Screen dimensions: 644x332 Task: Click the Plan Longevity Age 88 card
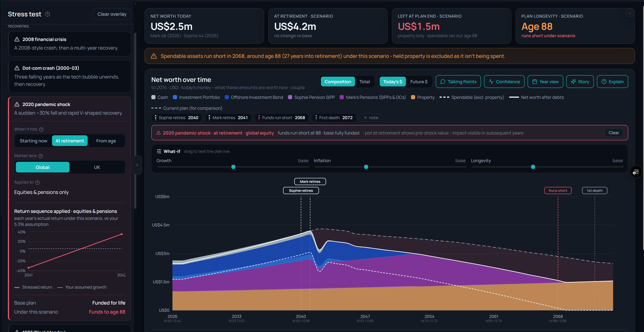pyautogui.click(x=575, y=26)
